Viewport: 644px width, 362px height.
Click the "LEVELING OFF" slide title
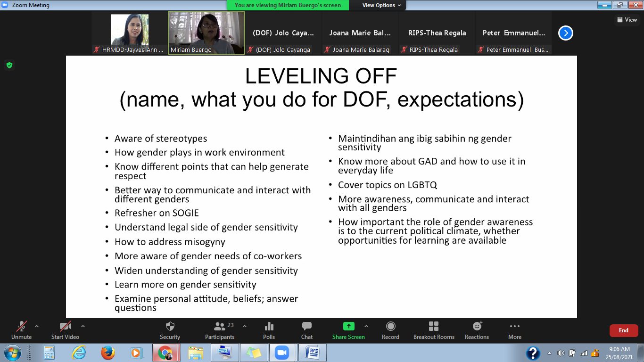click(321, 76)
